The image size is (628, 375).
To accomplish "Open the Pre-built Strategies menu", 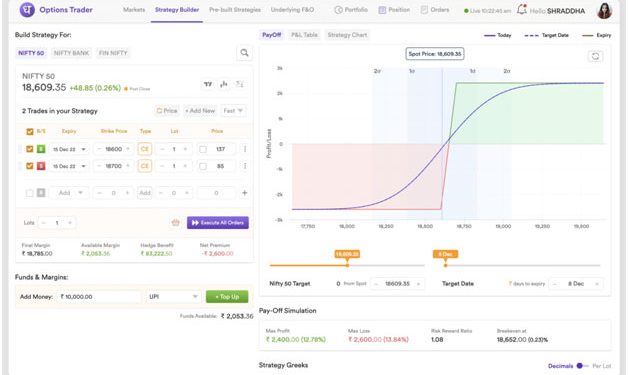I will [x=235, y=10].
